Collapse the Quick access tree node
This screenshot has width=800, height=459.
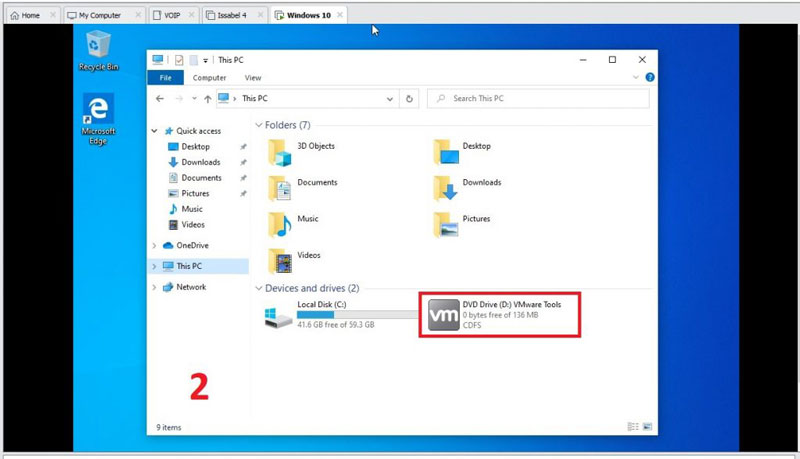pos(154,131)
